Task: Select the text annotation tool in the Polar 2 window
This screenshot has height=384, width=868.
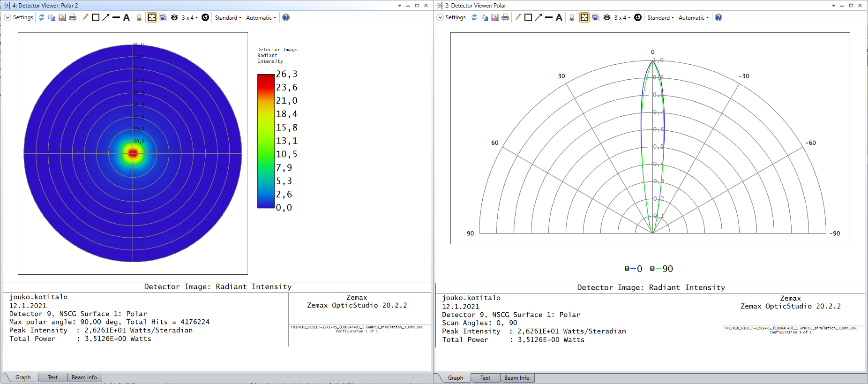Action: click(127, 17)
